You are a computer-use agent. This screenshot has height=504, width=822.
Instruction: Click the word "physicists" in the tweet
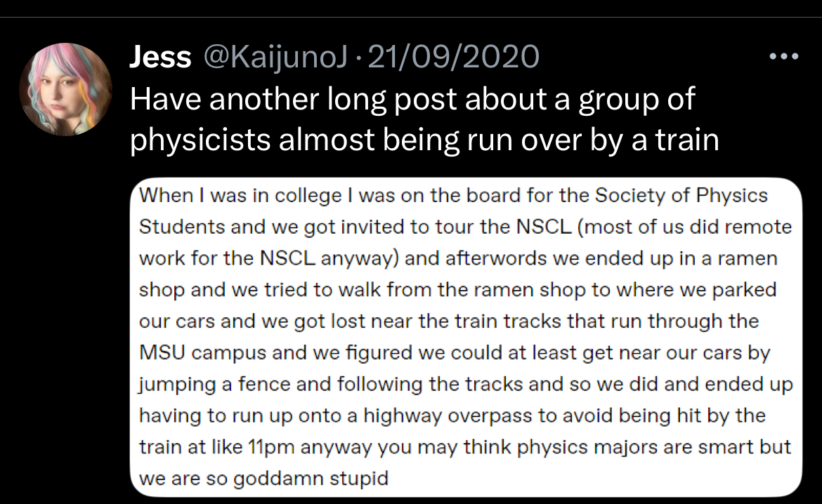(x=200, y=140)
